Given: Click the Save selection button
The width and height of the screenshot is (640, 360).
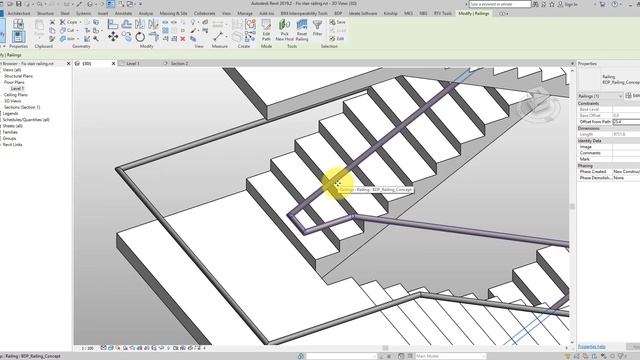Looking at the screenshot, I should click(338, 22).
